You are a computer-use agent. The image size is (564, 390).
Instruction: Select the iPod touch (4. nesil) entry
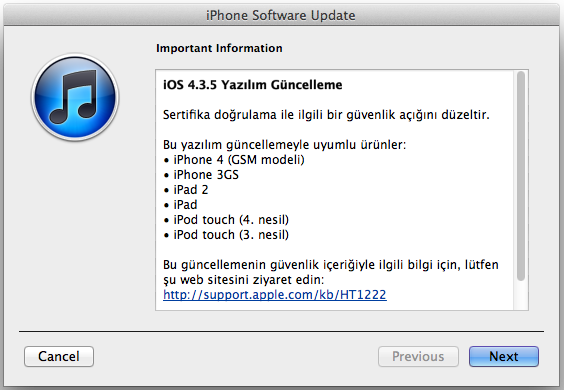point(226,219)
